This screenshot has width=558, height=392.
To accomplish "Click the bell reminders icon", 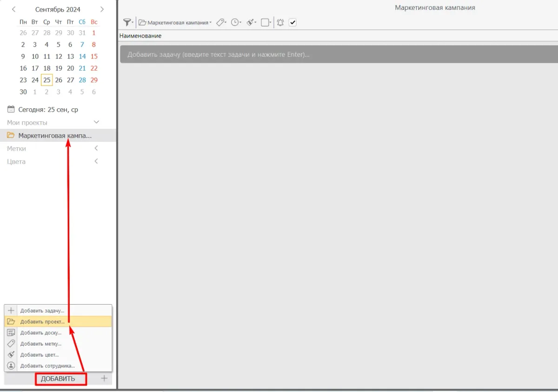I will [280, 22].
